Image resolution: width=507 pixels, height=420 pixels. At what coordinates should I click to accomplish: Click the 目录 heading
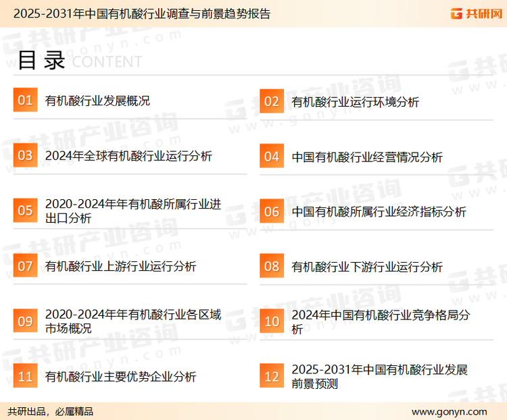(41, 60)
